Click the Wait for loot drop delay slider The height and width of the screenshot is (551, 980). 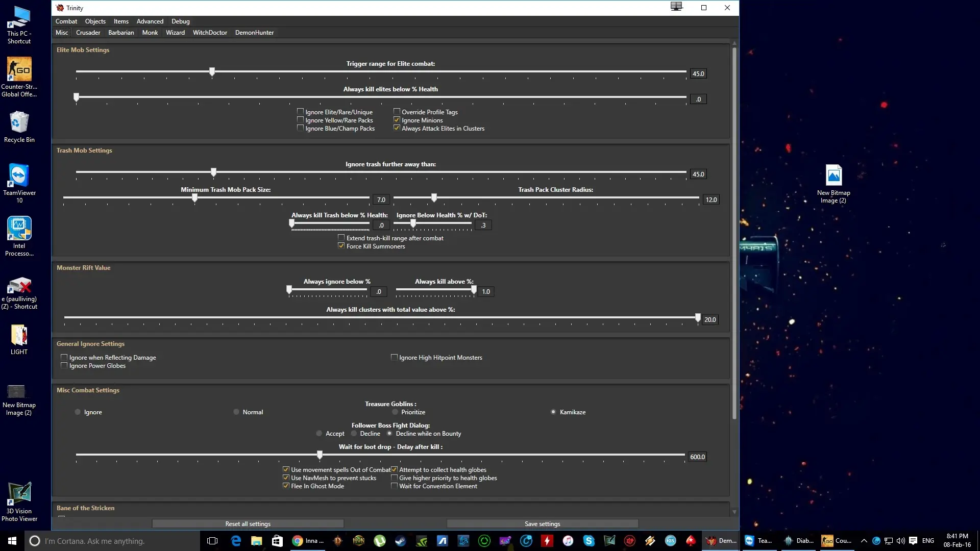[x=380, y=455]
